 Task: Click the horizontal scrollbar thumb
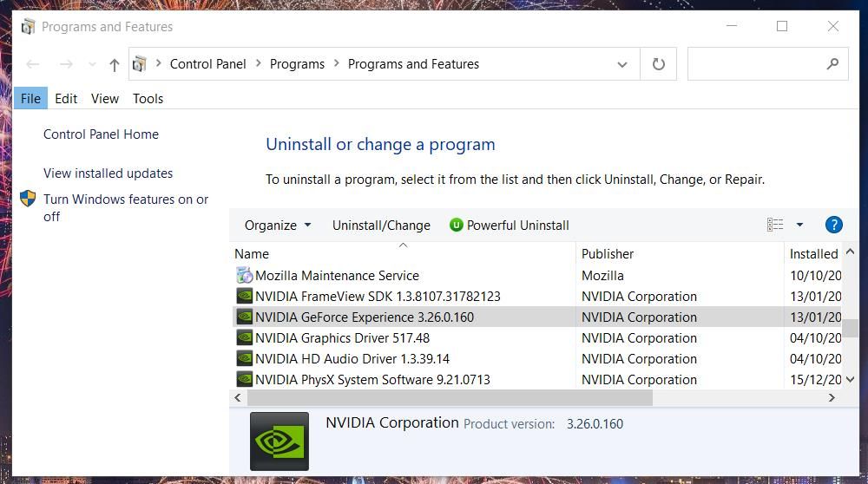[x=450, y=398]
